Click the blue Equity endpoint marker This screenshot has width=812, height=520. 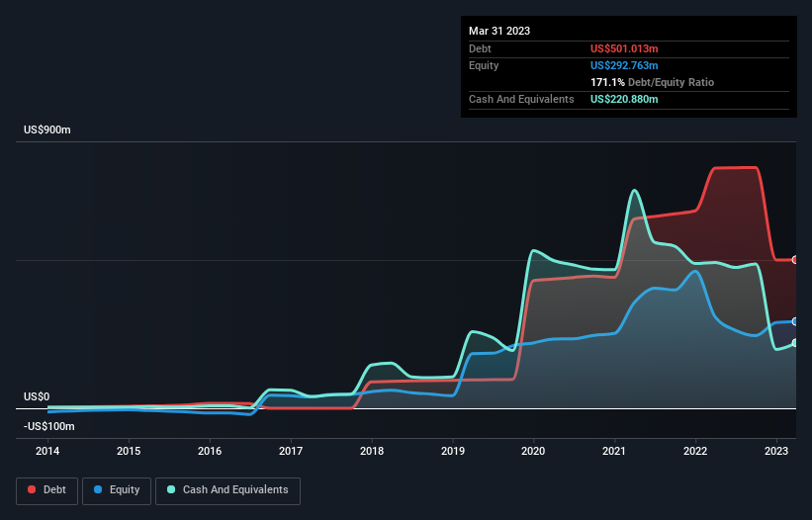click(x=795, y=322)
